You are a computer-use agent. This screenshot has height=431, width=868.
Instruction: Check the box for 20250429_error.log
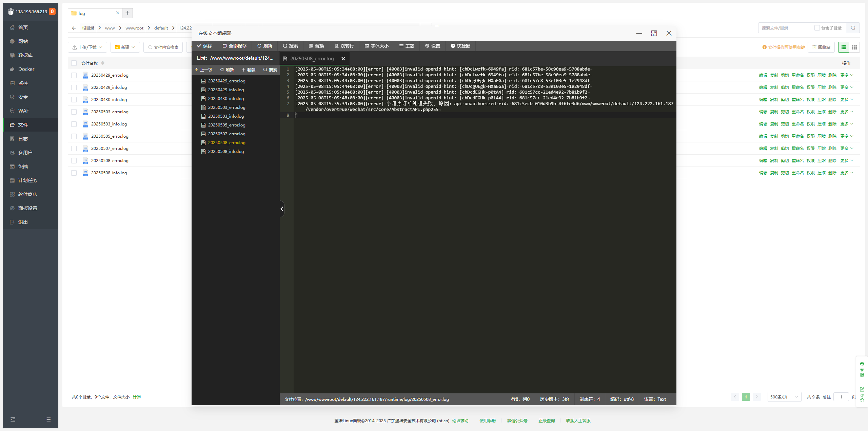click(74, 75)
